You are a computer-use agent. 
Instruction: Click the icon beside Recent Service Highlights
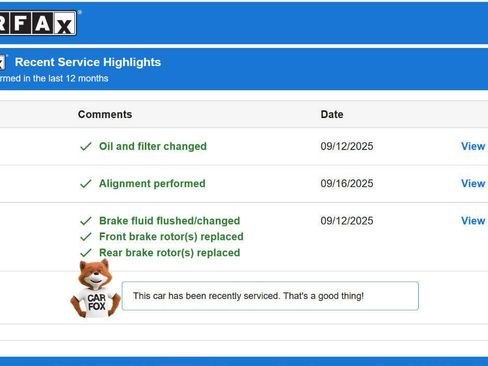(3, 62)
